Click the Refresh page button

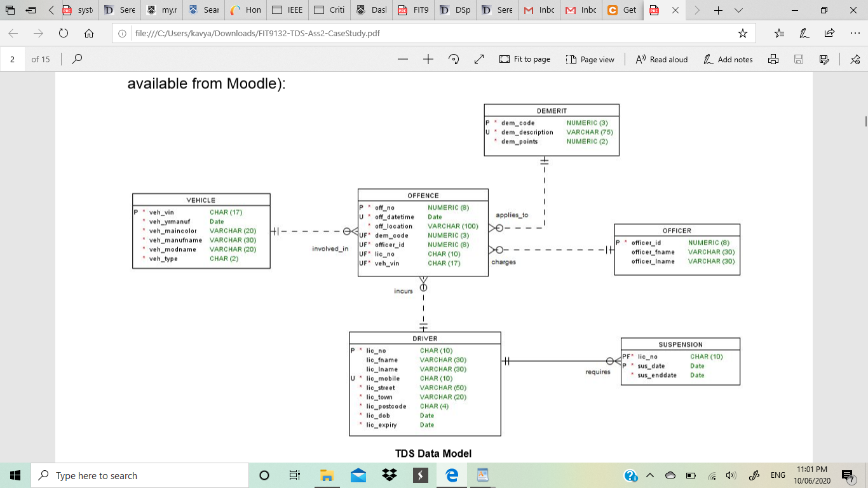click(x=62, y=34)
